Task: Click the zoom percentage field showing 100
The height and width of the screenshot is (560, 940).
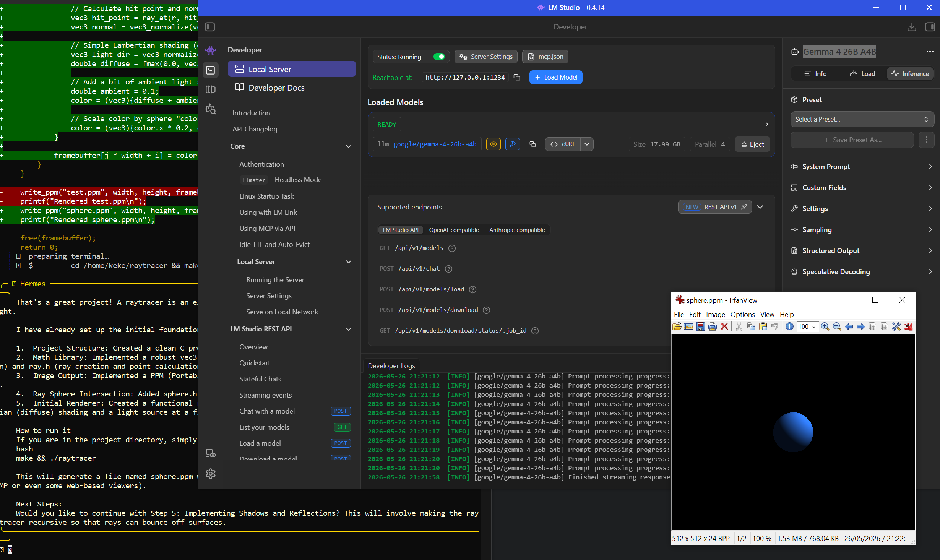Action: click(807, 326)
